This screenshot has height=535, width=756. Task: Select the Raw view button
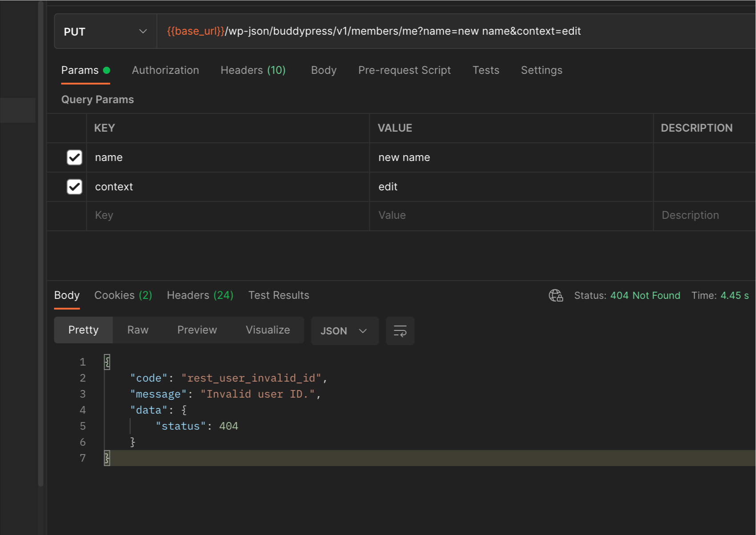[x=138, y=330]
